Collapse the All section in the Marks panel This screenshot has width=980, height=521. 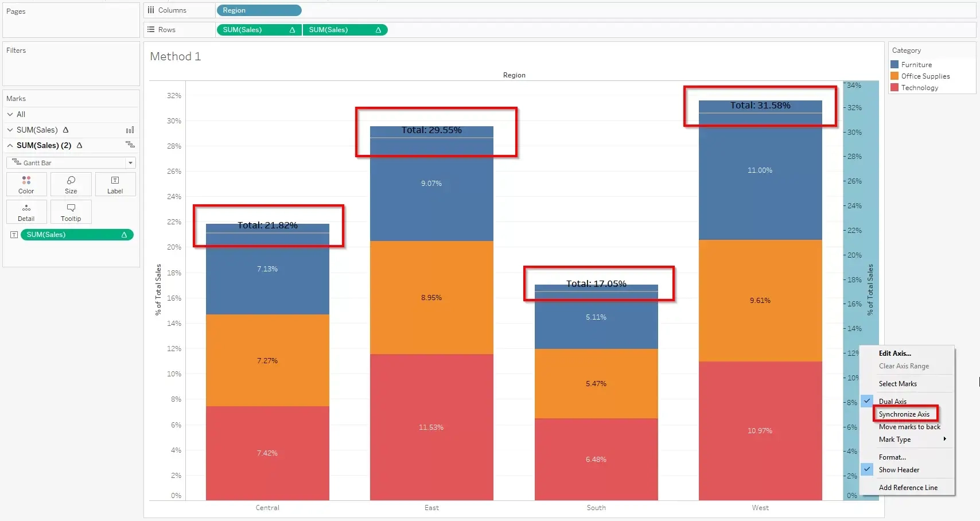click(10, 114)
